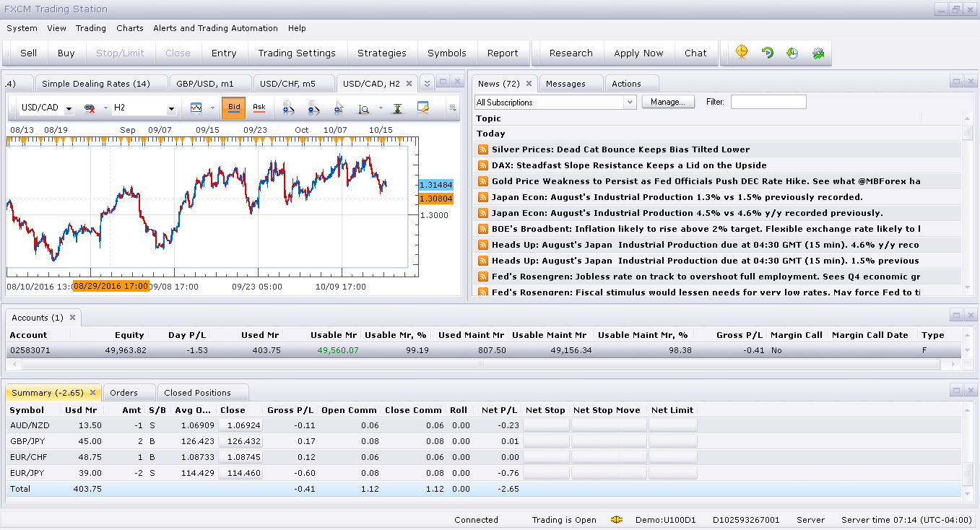Toggle the Ask price display
This screenshot has width=980, height=530.
pyautogui.click(x=259, y=108)
